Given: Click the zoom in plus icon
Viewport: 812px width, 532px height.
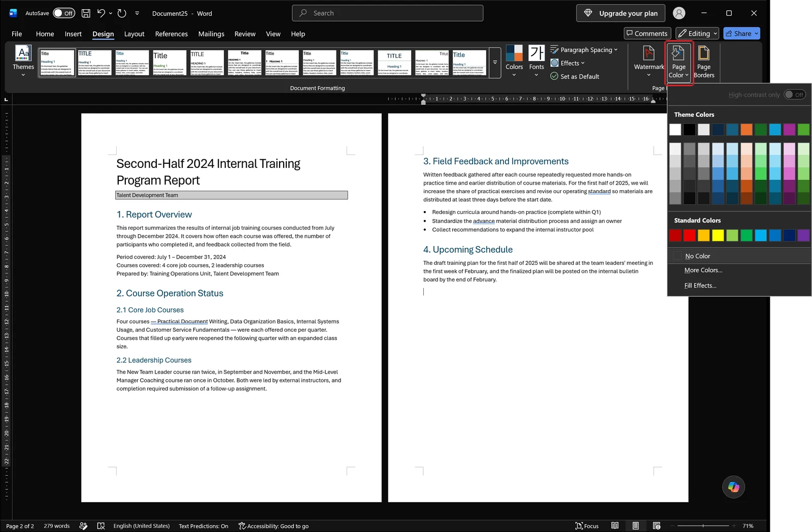Looking at the screenshot, I should click(x=734, y=526).
